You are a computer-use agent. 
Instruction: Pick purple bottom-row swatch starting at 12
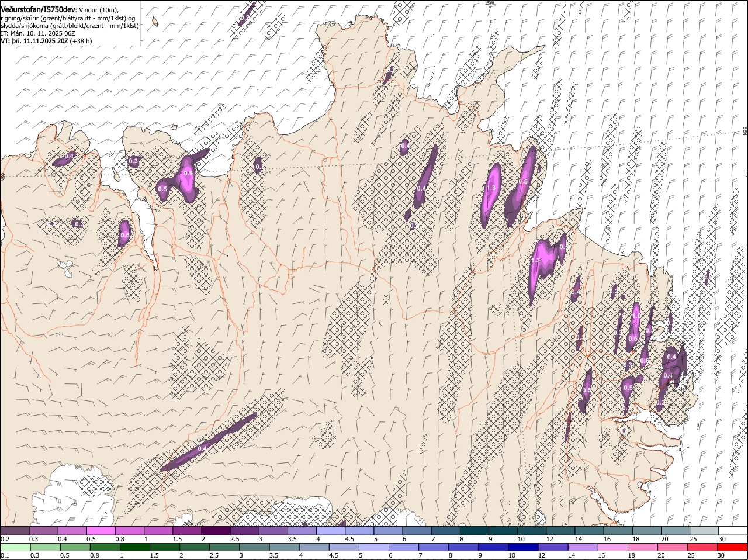pyautogui.click(x=552, y=548)
